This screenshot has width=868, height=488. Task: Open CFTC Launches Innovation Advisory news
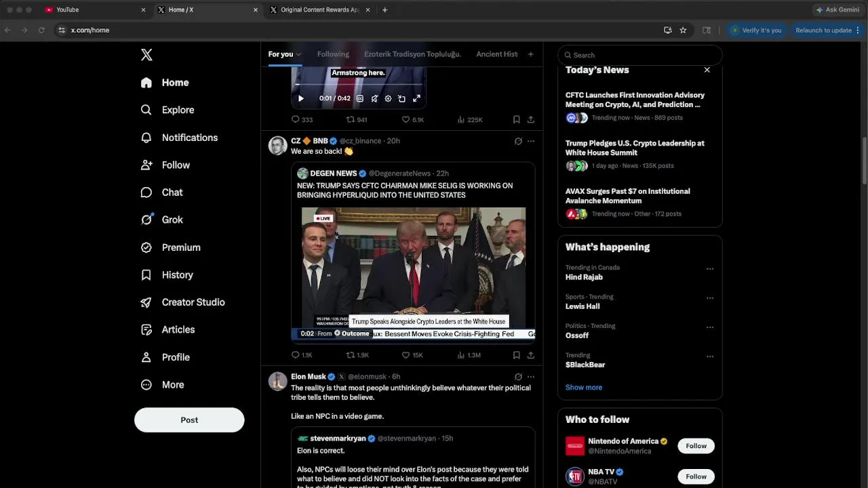(x=639, y=106)
